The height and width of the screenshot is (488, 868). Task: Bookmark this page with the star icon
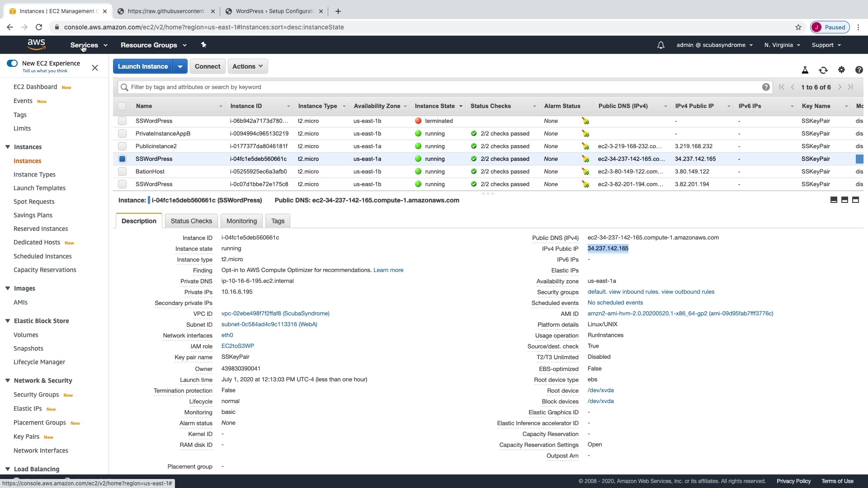click(798, 27)
